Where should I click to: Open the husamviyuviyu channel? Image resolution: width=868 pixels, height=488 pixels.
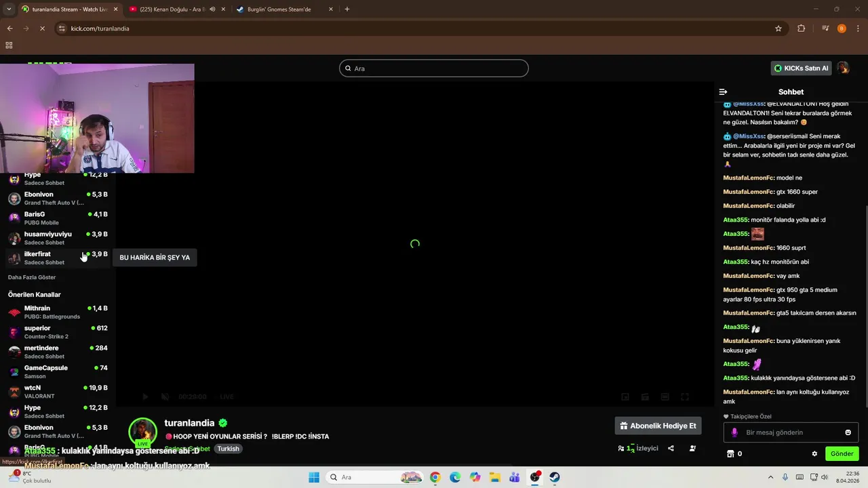pyautogui.click(x=58, y=238)
